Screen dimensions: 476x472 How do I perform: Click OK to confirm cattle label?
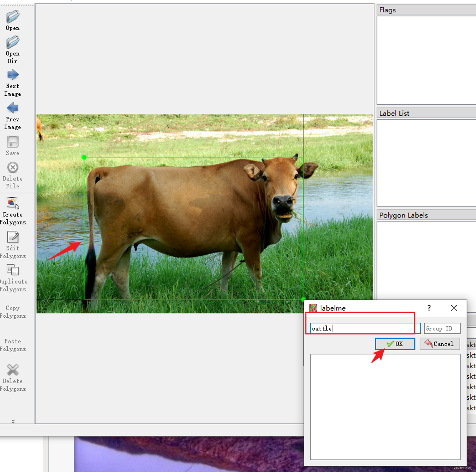pyautogui.click(x=394, y=344)
